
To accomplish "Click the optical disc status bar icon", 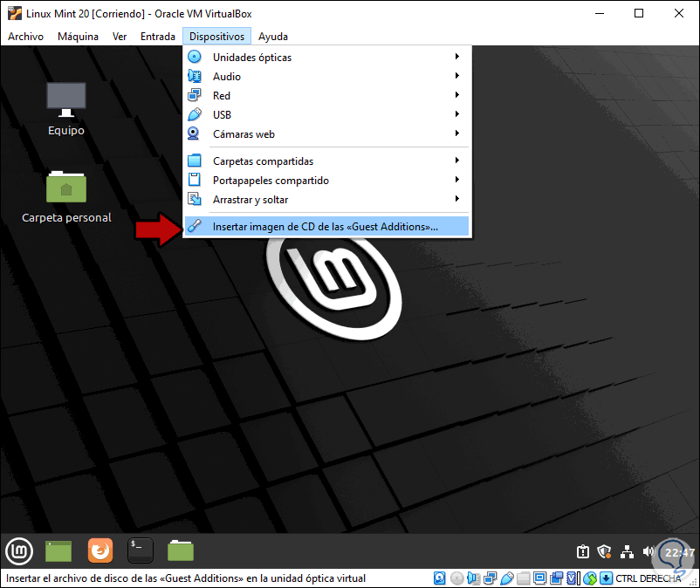I will tap(456, 578).
